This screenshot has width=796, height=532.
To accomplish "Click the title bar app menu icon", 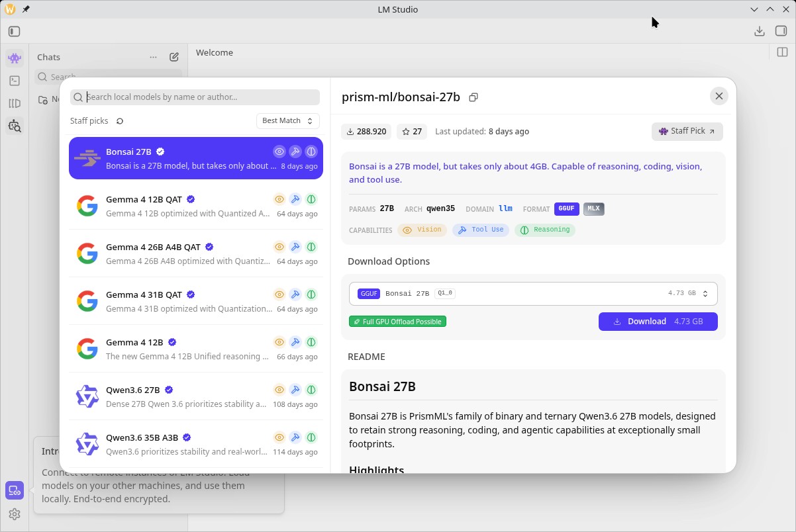I will (x=10, y=9).
